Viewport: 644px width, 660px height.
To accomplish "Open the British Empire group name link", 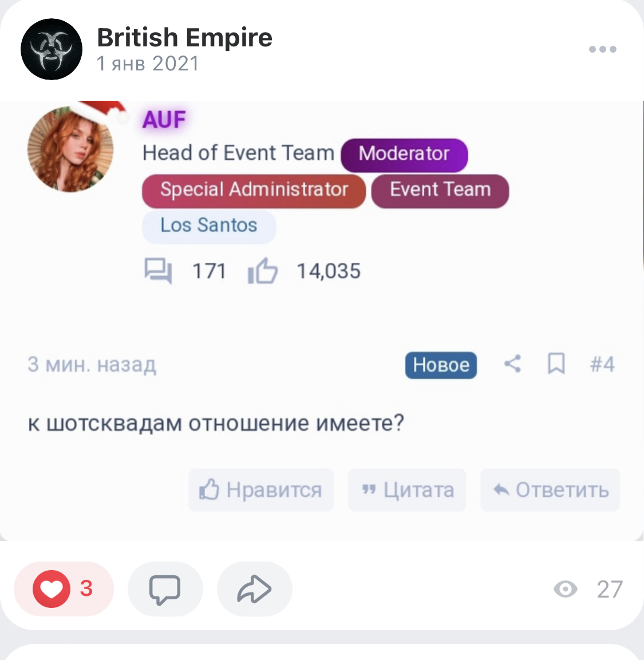I will (x=184, y=37).
